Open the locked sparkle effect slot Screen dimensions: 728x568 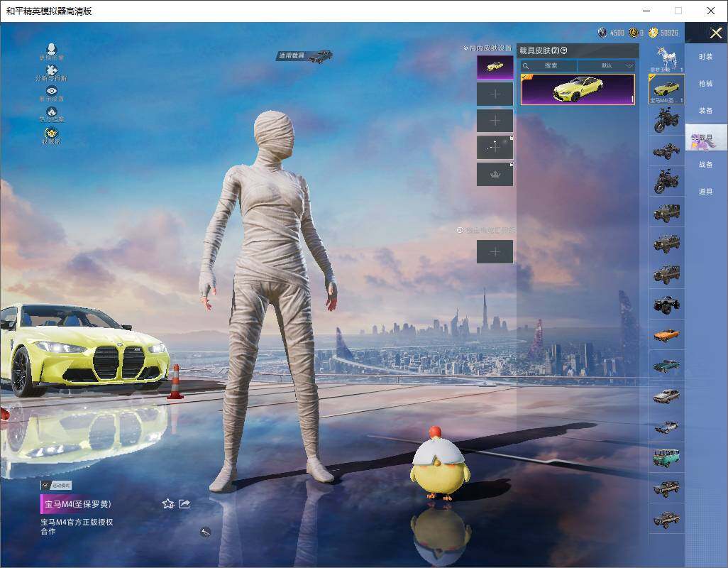(495, 147)
